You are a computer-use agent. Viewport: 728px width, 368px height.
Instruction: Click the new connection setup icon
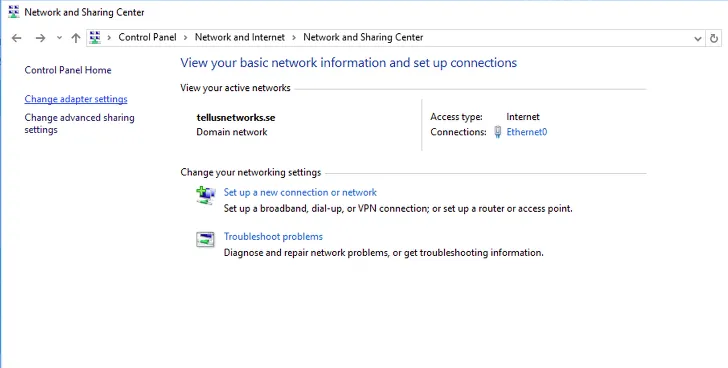pyautogui.click(x=206, y=195)
